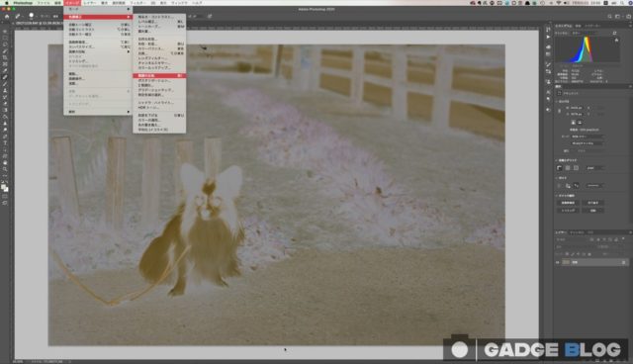Click the 回転 quick action button
This screenshot has width=633, height=364.
[593, 211]
